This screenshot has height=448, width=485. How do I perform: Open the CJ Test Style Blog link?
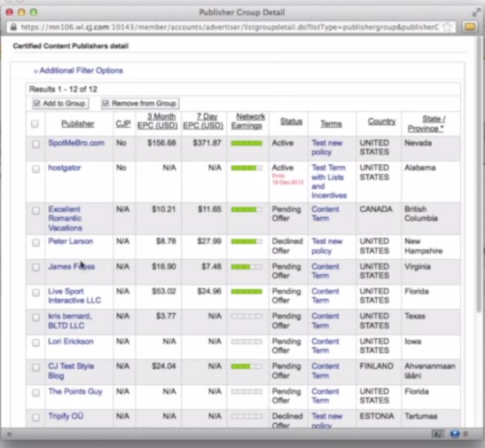pyautogui.click(x=71, y=371)
